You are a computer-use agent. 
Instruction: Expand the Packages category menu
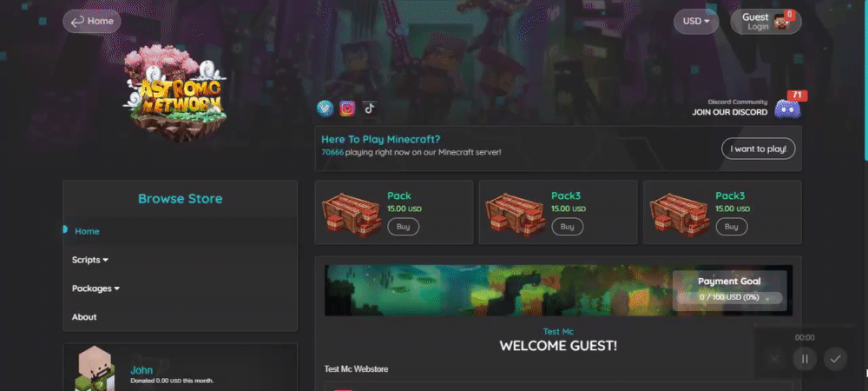click(x=95, y=288)
